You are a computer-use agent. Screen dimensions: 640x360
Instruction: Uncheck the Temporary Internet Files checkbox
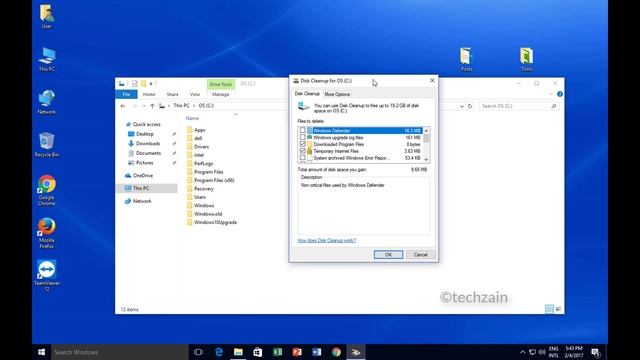pos(302,151)
